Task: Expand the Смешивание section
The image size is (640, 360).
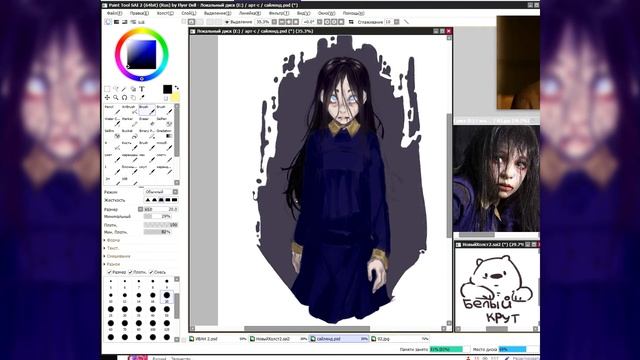Action: (x=117, y=256)
